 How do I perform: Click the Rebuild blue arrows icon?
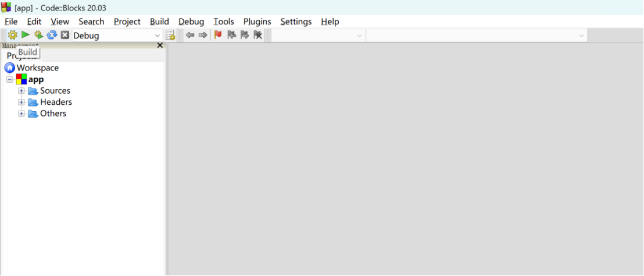[52, 35]
